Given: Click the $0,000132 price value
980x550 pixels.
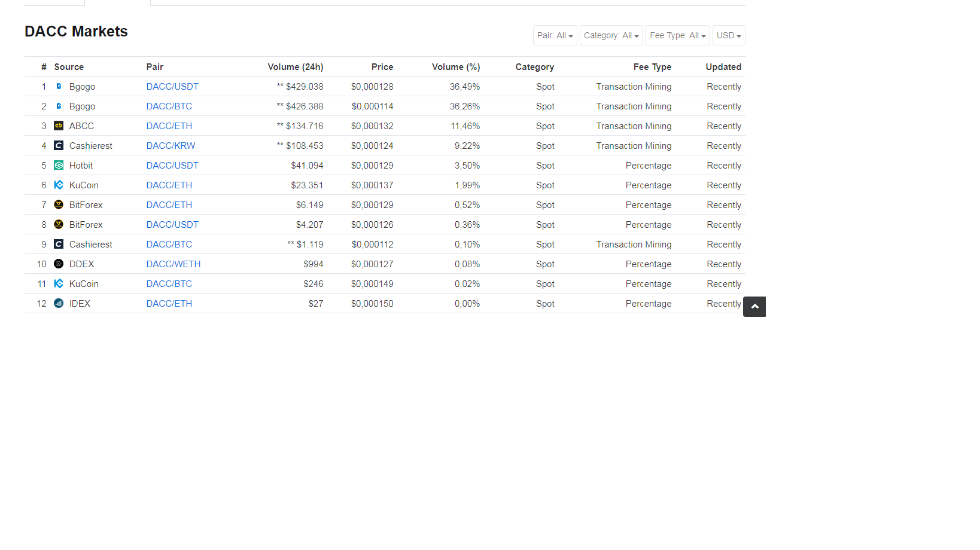Looking at the screenshot, I should [x=372, y=126].
